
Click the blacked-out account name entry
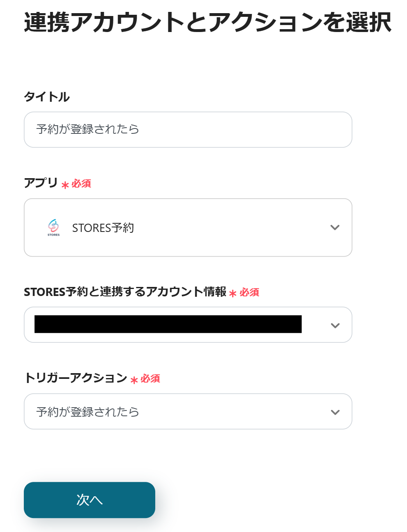tap(168, 324)
